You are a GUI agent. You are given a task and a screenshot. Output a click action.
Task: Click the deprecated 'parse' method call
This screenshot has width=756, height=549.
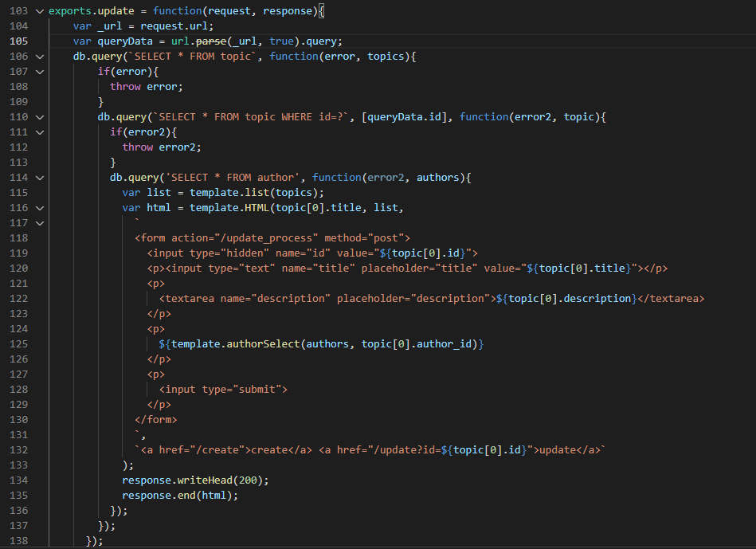[211, 41]
